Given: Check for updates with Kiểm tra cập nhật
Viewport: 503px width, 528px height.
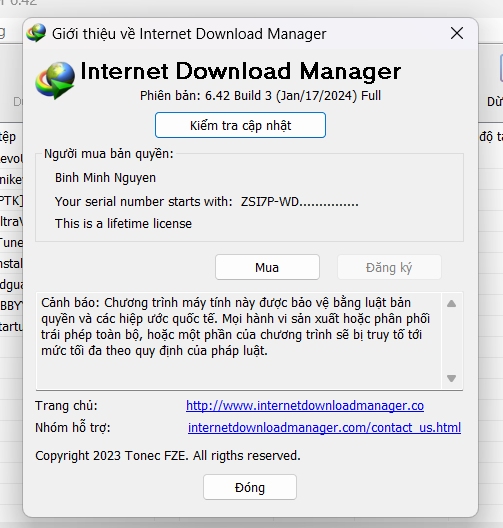Looking at the screenshot, I should tap(240, 125).
